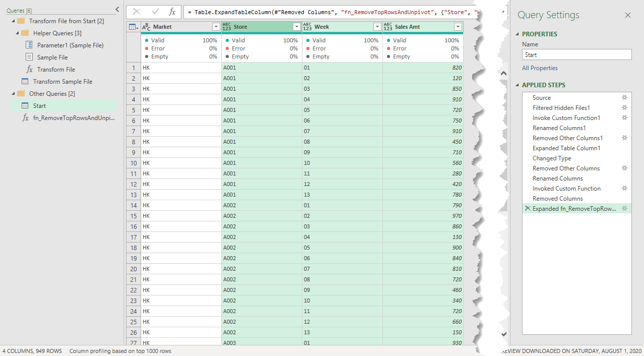Collapse the Helper Queries folder
The width and height of the screenshot is (644, 356).
18,33
